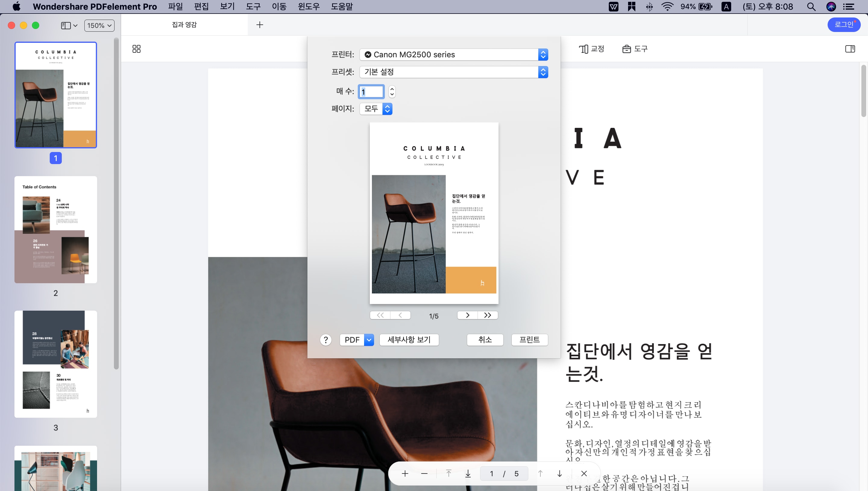
Task: Select the 집과 영감 document tab
Action: 184,25
